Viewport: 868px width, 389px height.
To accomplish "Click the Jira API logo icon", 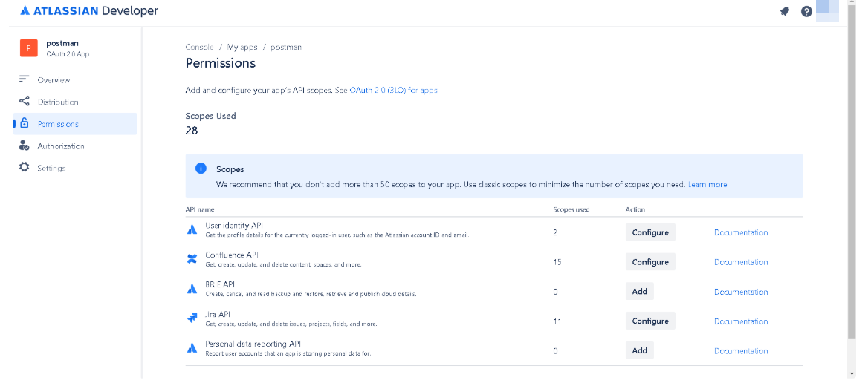I will click(x=192, y=318).
